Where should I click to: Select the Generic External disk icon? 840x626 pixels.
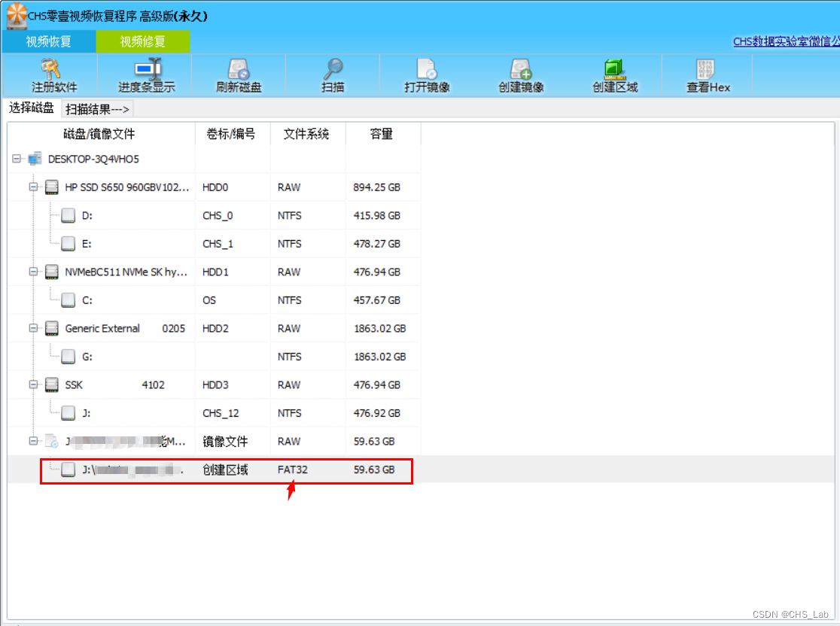coord(51,328)
